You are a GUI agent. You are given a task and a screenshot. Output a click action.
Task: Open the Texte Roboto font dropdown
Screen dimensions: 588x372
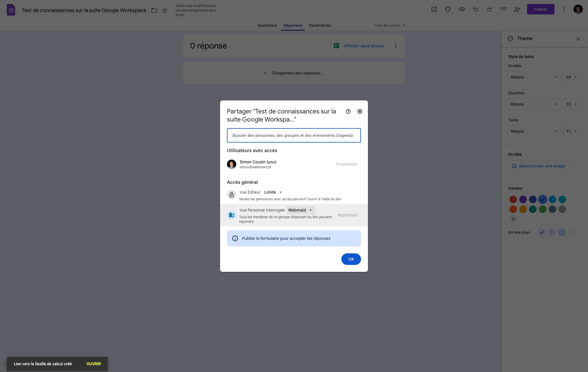[535, 131]
